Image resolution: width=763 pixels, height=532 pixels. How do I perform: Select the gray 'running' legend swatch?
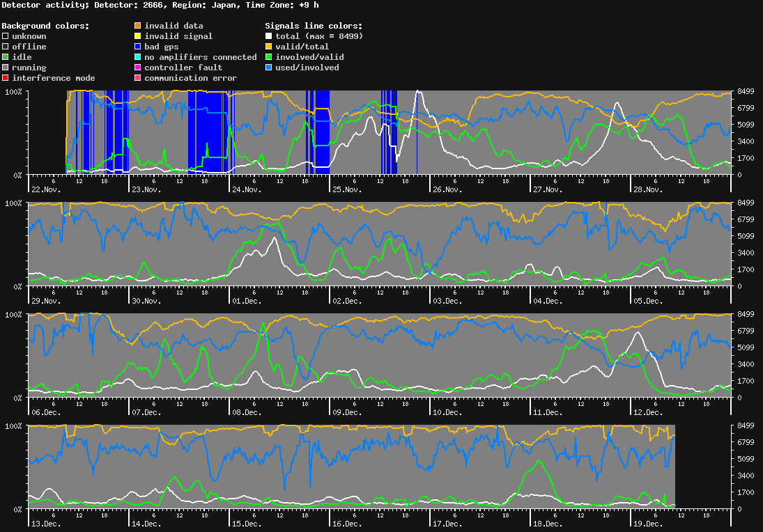pos(5,68)
